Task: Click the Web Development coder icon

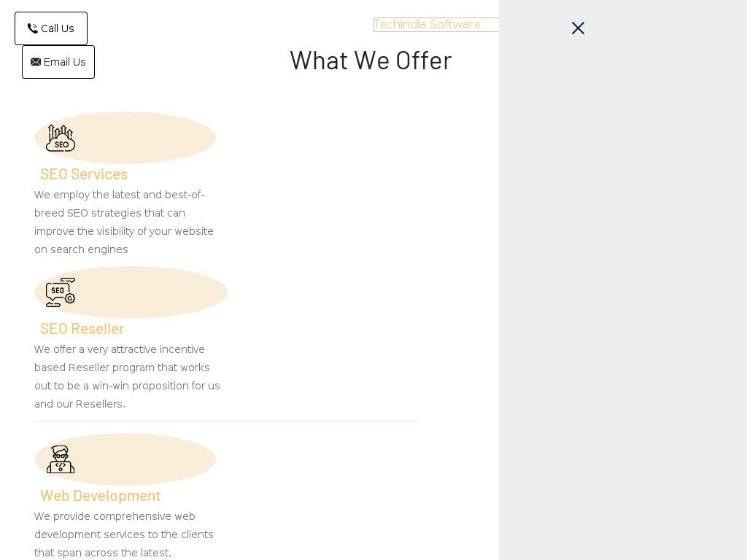Action: [61, 459]
